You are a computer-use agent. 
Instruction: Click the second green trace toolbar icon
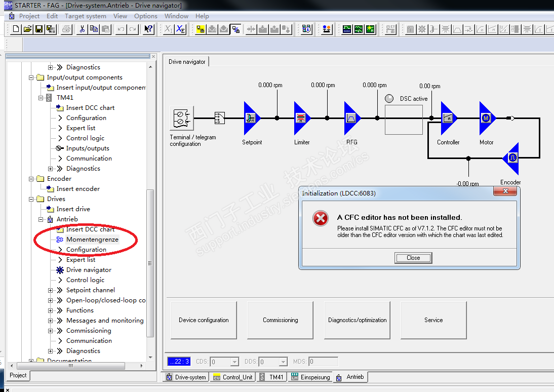coord(359,29)
